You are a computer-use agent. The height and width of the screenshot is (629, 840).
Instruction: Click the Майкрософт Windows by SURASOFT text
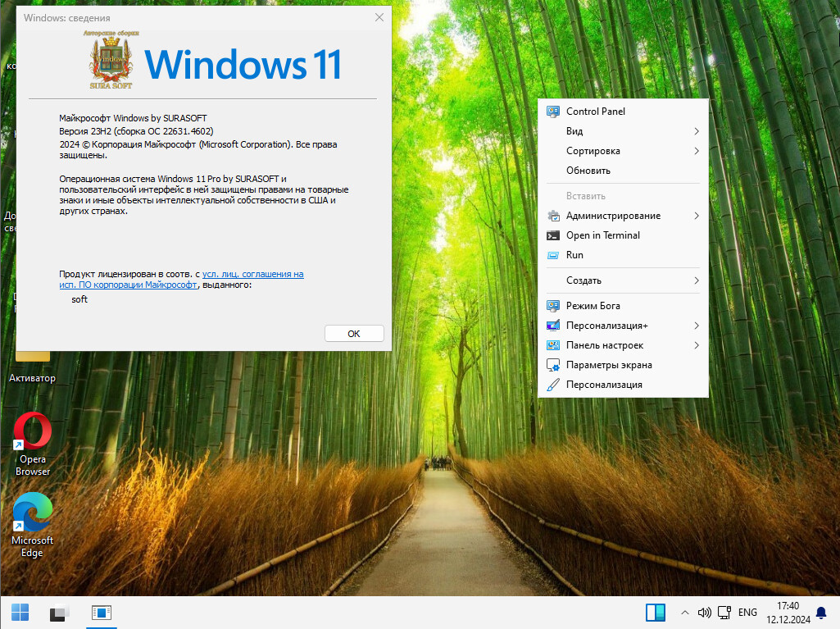[x=133, y=118]
